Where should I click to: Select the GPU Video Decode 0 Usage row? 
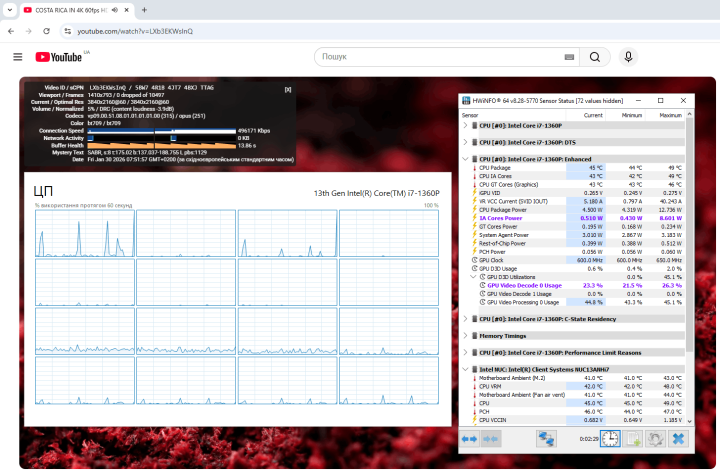(x=577, y=285)
